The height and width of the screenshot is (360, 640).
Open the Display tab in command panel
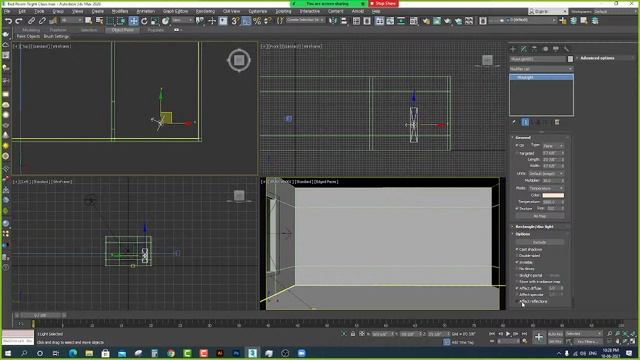point(556,49)
